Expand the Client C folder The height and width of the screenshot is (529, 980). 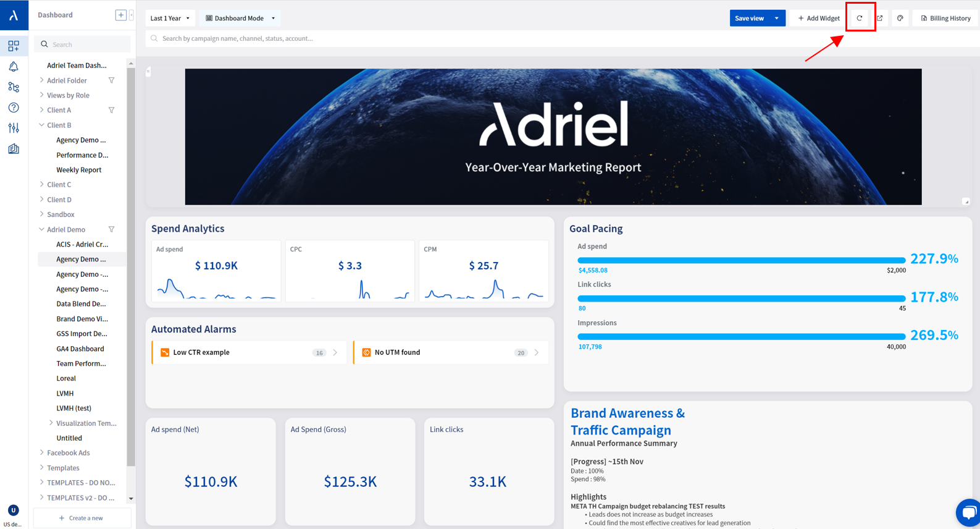coord(41,184)
